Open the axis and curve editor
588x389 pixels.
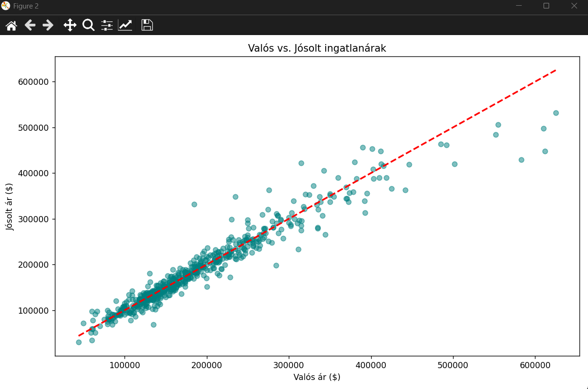coord(125,25)
